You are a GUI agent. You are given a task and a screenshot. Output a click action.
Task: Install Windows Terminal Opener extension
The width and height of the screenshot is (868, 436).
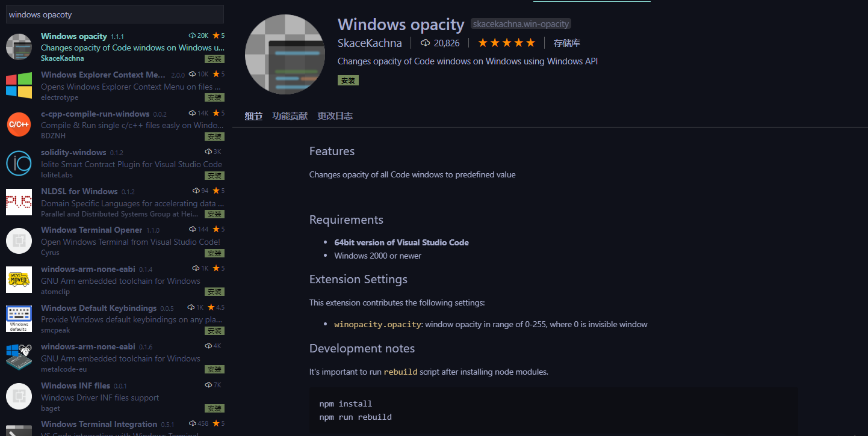pyautogui.click(x=214, y=253)
